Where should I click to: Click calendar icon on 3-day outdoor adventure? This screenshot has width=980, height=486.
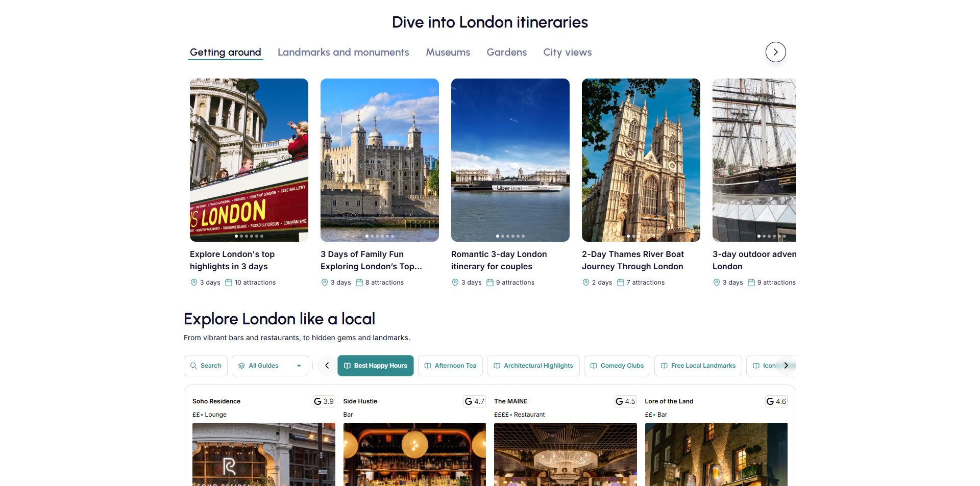(x=751, y=283)
